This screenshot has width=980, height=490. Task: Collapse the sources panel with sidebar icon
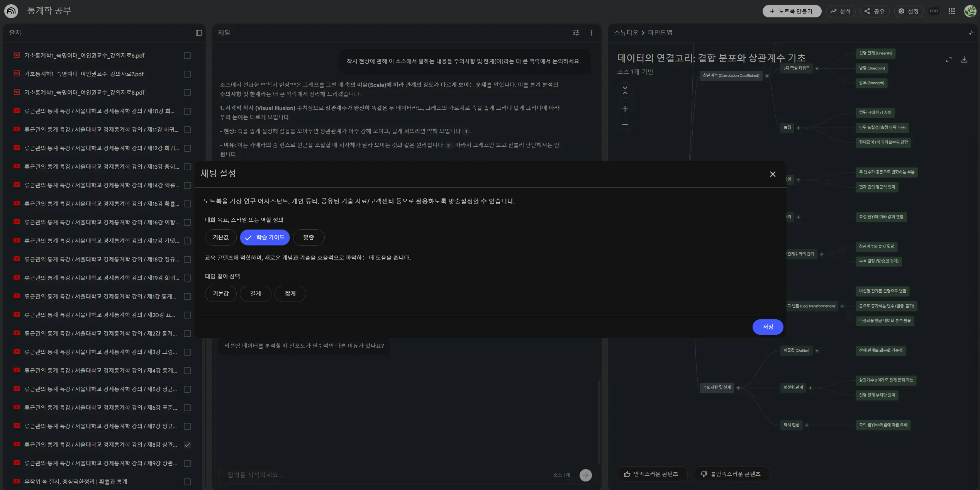coord(198,33)
